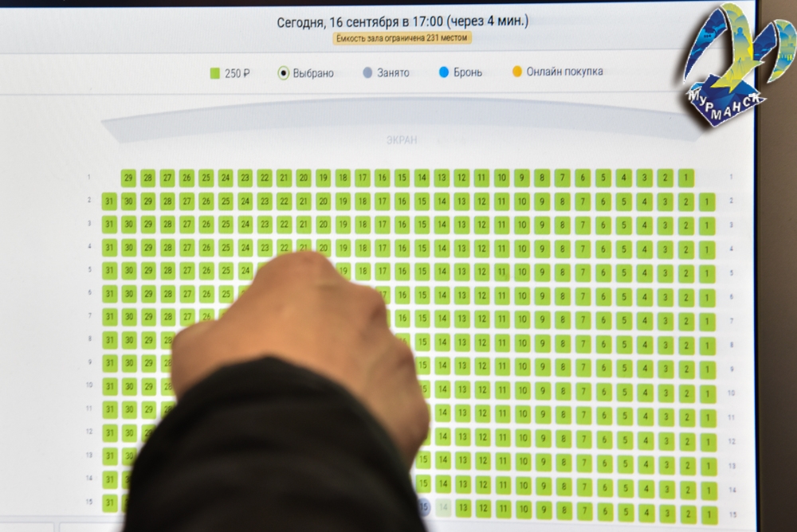Select seat 1 in row 1
797x532 pixels.
[x=685, y=178]
